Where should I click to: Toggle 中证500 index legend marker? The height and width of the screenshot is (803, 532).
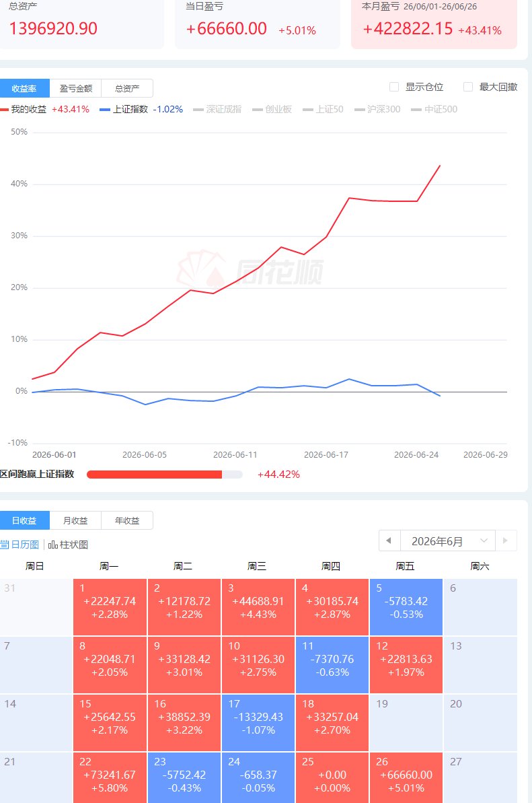(x=416, y=110)
